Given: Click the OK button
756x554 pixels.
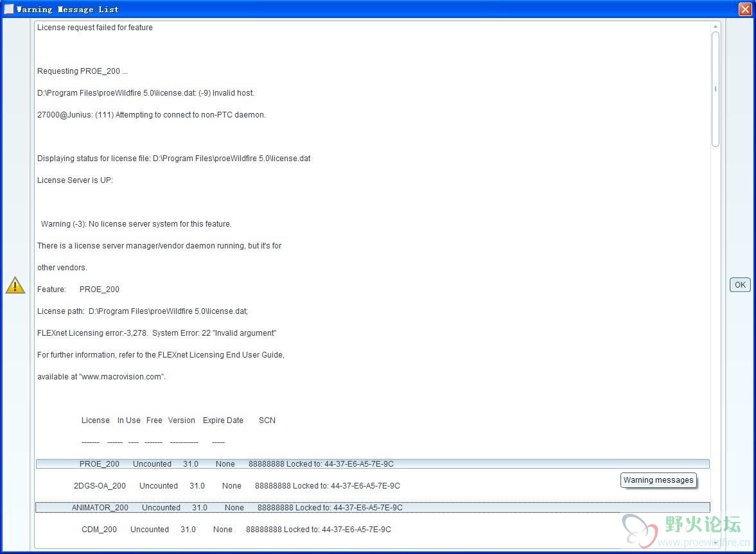Looking at the screenshot, I should point(739,285).
